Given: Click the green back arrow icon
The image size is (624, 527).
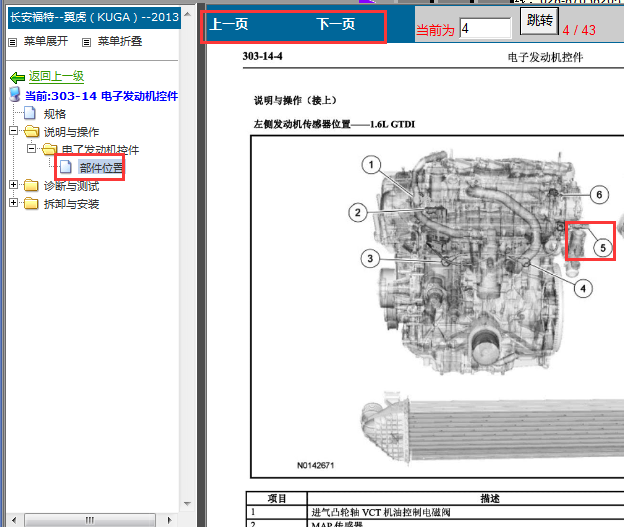Looking at the screenshot, I should point(18,77).
